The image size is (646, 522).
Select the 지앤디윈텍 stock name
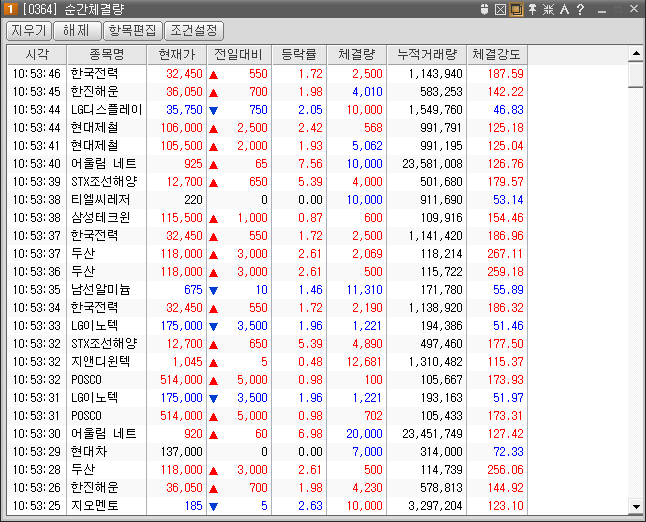101,362
